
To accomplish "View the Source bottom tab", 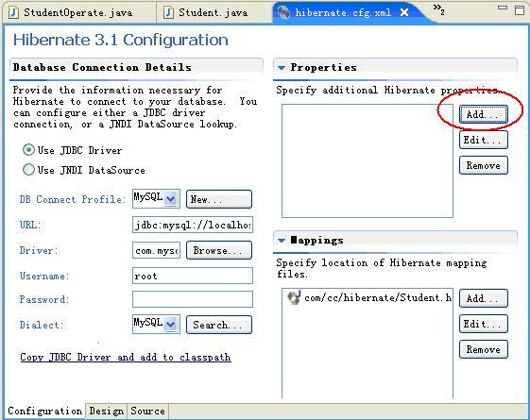I will click(147, 412).
